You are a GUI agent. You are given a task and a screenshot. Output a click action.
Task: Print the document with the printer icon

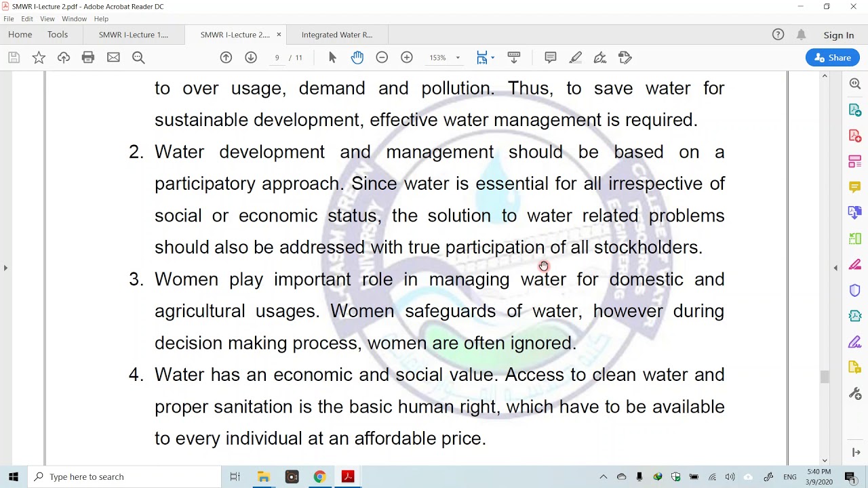(x=88, y=58)
